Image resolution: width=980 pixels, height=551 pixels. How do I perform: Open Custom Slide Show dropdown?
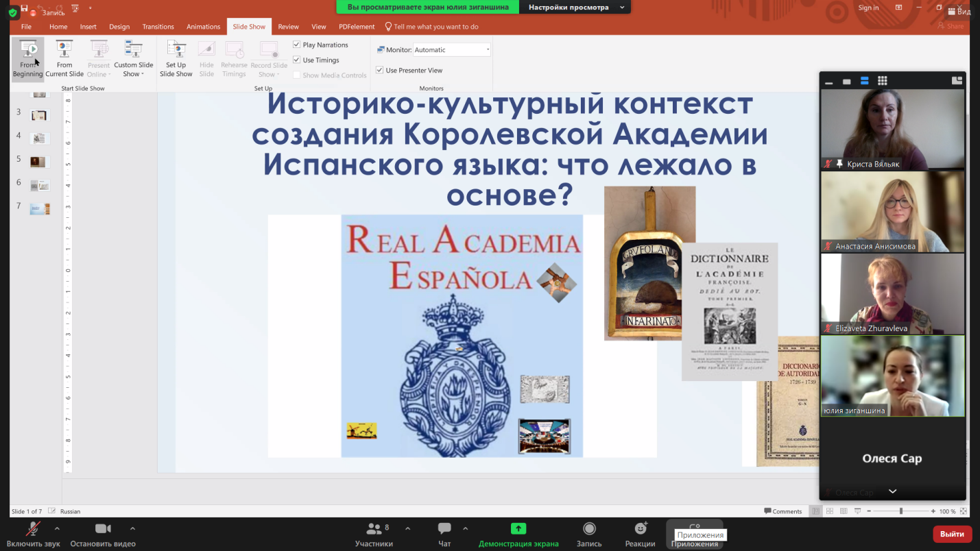[x=133, y=59]
